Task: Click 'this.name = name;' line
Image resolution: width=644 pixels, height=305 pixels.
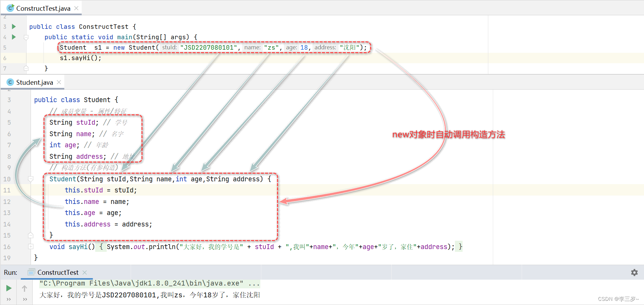Action: pyautogui.click(x=97, y=202)
